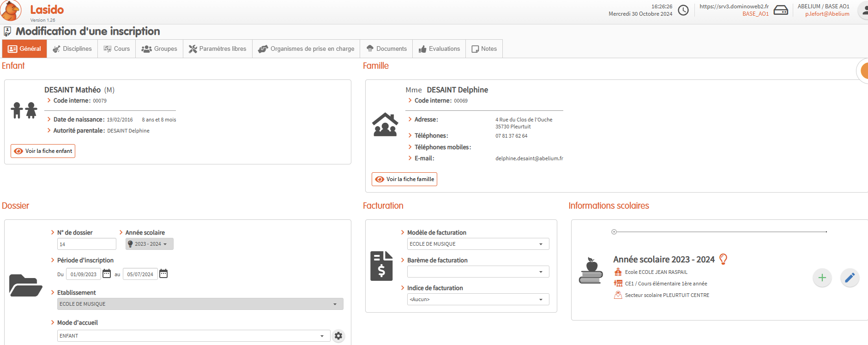868x345 pixels.
Task: Click Voir la fiche enfant button
Action: point(43,151)
